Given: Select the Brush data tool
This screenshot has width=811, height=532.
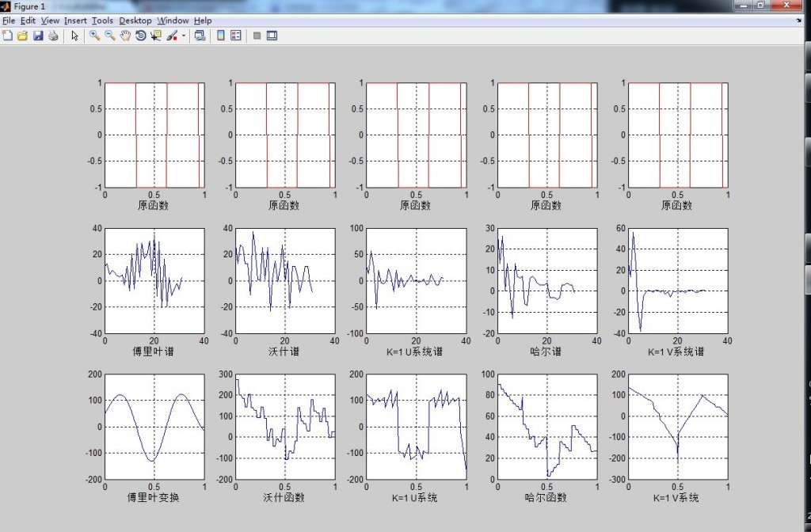Looking at the screenshot, I should pyautogui.click(x=172, y=36).
